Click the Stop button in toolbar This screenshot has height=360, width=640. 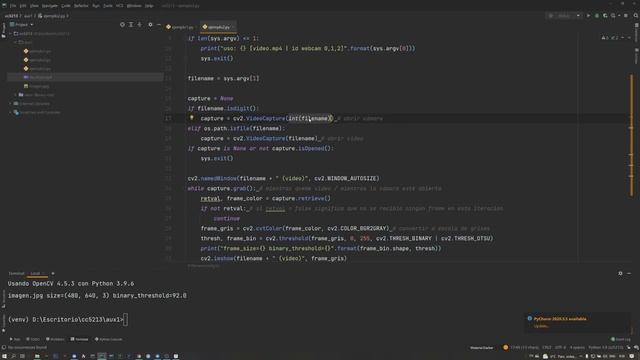(626, 16)
